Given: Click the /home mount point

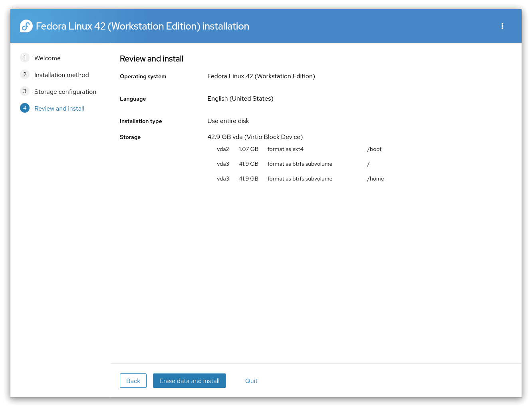Looking at the screenshot, I should [375, 179].
